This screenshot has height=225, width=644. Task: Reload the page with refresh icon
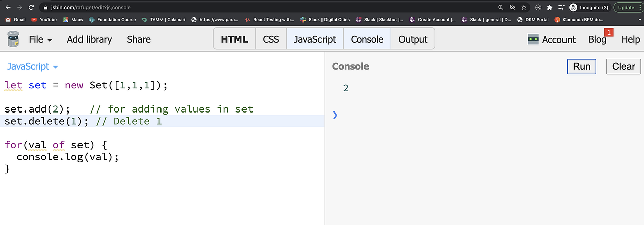pos(31,8)
